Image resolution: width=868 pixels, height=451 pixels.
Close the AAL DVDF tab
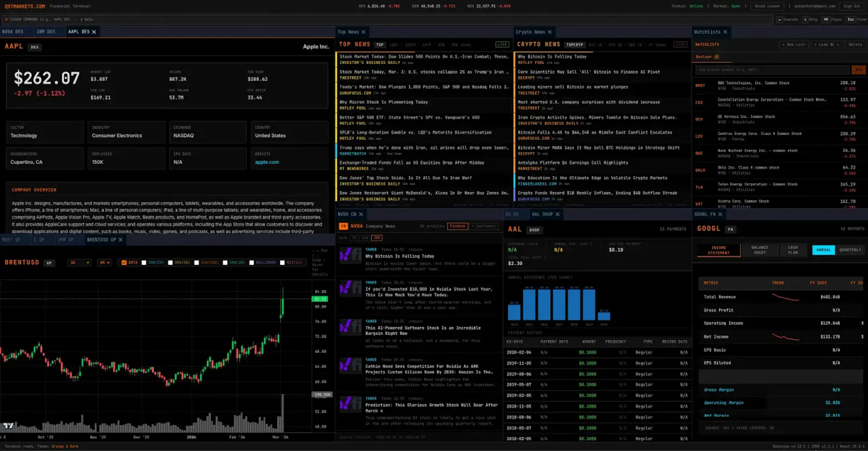point(558,214)
